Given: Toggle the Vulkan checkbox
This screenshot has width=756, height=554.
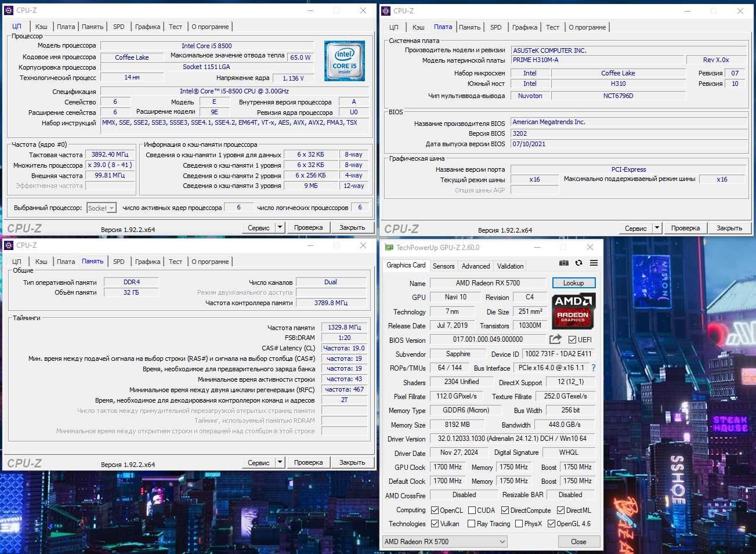Looking at the screenshot, I should (x=435, y=524).
